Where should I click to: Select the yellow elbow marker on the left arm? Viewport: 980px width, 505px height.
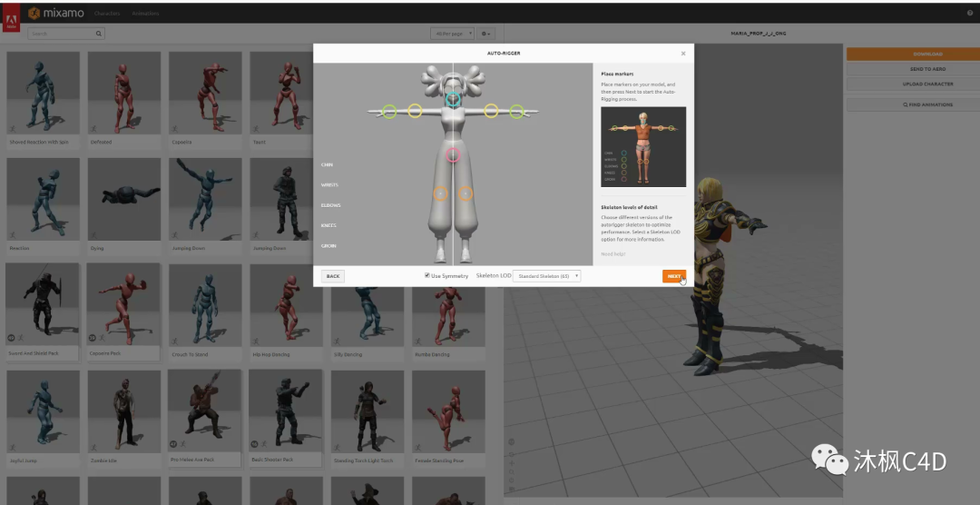415,111
